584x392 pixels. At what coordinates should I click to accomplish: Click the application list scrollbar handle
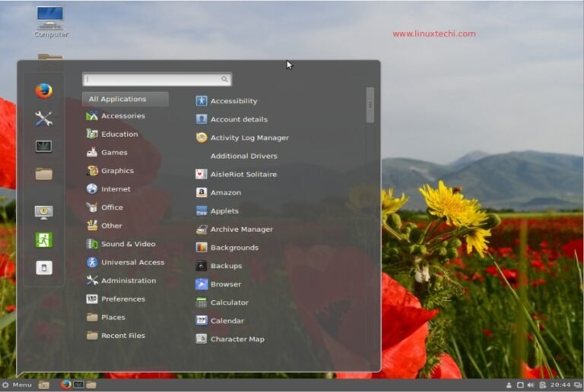pos(370,105)
